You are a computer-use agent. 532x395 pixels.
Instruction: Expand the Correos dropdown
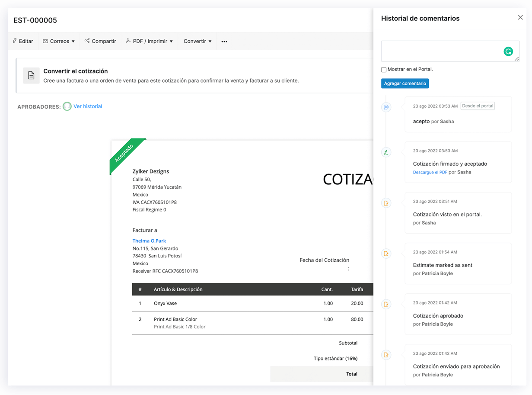[x=59, y=42]
